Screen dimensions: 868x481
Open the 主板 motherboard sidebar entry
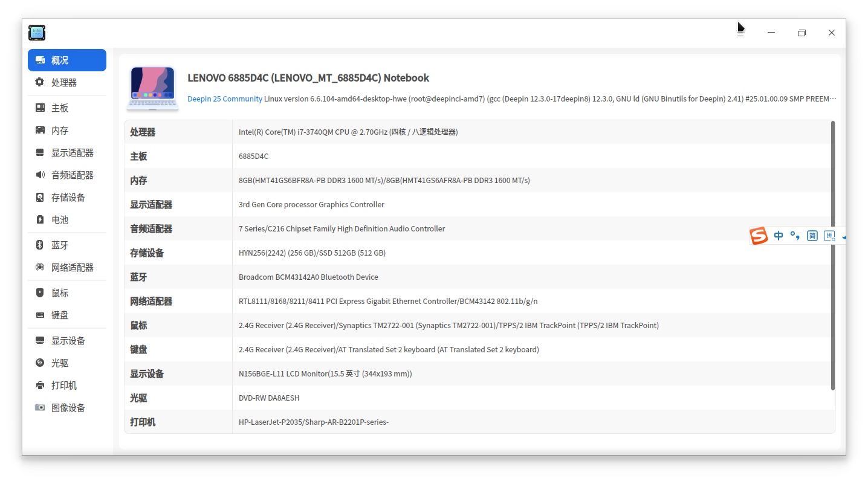[x=67, y=108]
